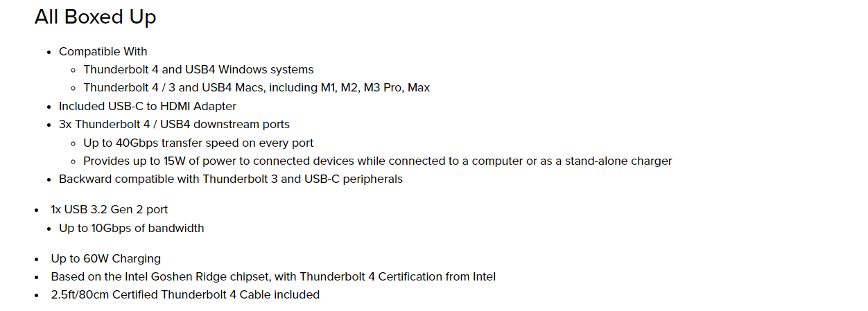This screenshot has height=311, width=868.
Task: Click the "3x Thunderbolt 4 / USB4 downstream ports" line
Action: (x=174, y=125)
